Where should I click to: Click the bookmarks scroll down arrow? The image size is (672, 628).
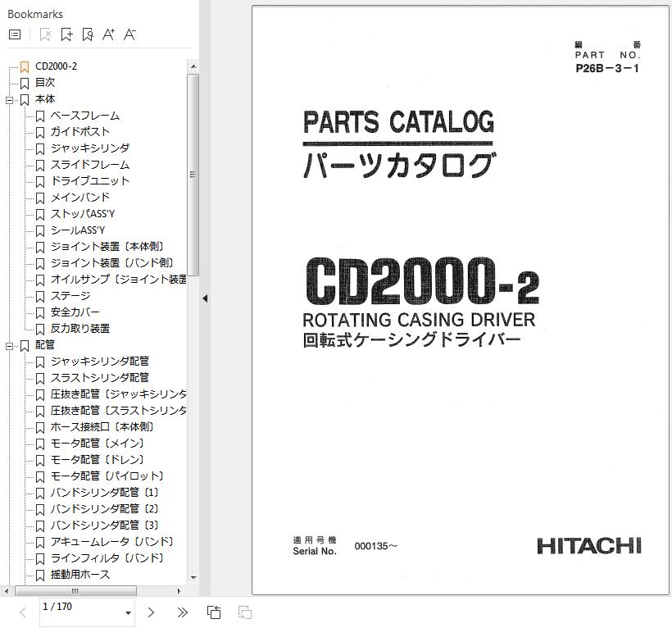(x=193, y=577)
